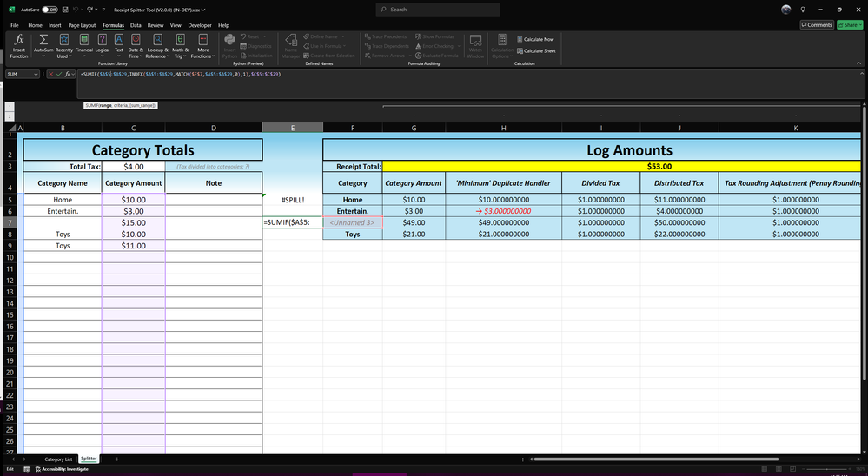
Task: Select the #SPILL! cell
Action: (293, 200)
